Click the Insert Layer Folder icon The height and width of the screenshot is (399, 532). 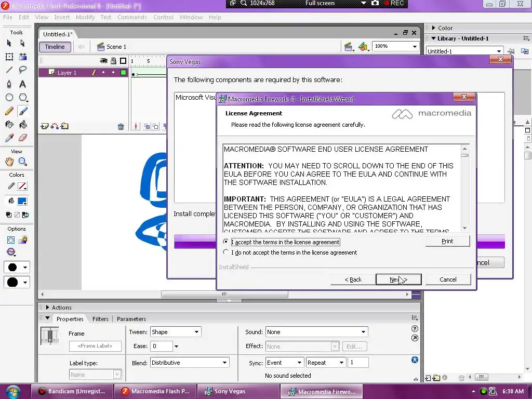[x=64, y=126]
